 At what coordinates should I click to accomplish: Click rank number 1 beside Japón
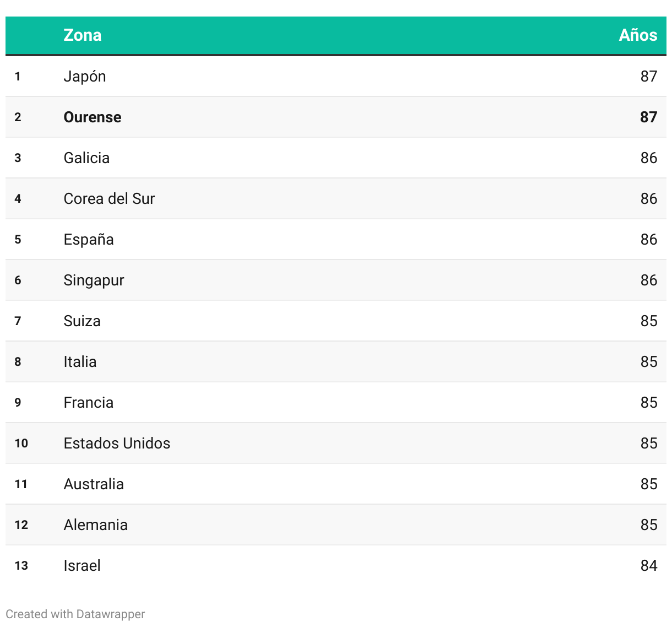(18, 76)
